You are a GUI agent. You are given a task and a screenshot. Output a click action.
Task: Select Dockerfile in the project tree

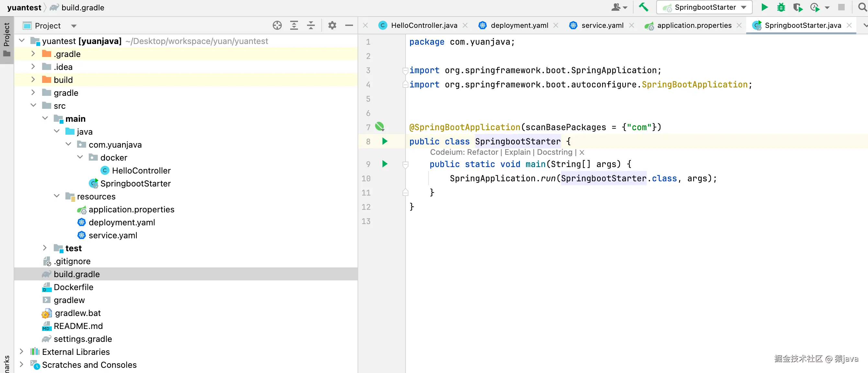click(x=74, y=287)
